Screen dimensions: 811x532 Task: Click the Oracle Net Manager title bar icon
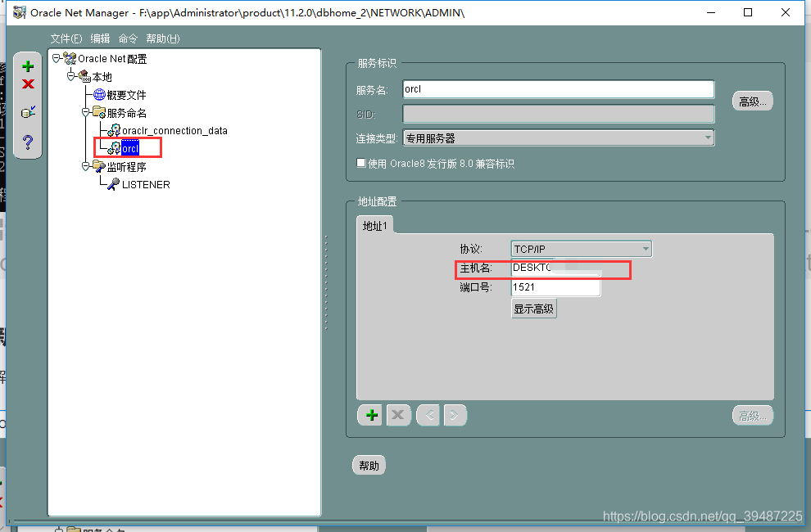[x=19, y=12]
